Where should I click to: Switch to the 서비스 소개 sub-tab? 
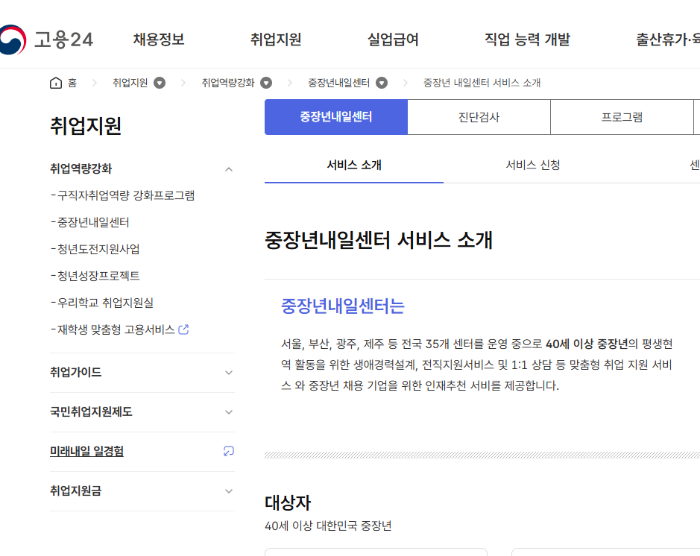tap(354, 165)
